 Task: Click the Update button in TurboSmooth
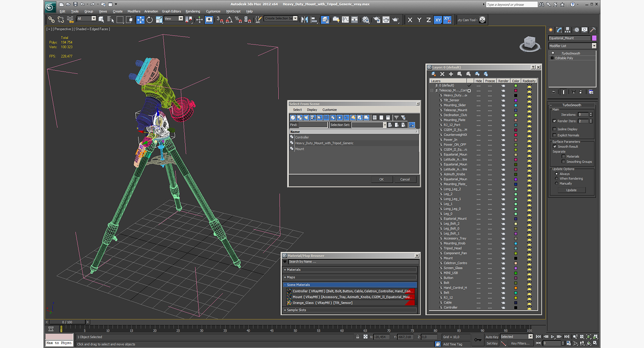571,190
